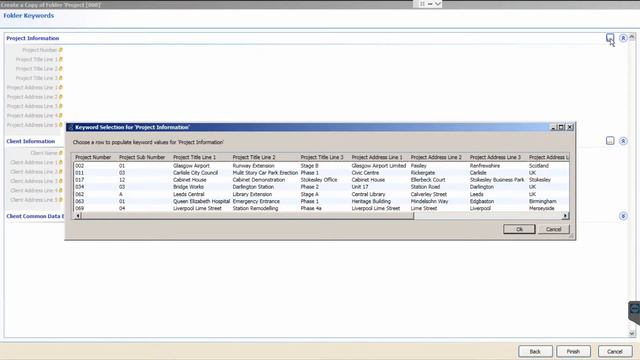The width and height of the screenshot is (640, 360).
Task: Click the 'Heritage Building' cell
Action: [x=371, y=201]
